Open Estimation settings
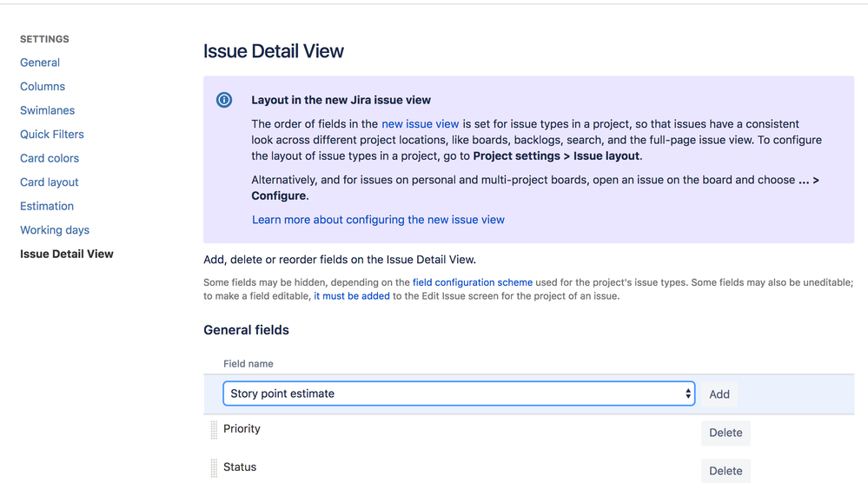This screenshot has height=483, width=868. 47,206
